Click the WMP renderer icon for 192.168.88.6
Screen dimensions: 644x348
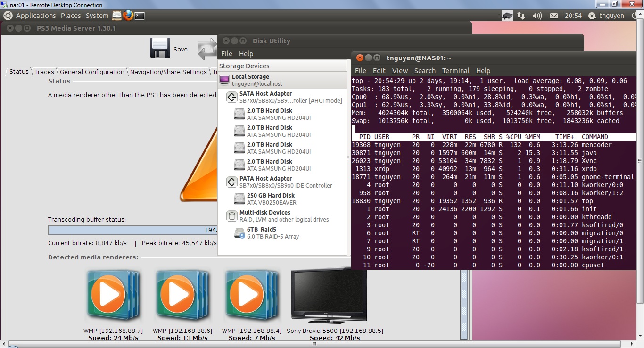[x=182, y=296]
